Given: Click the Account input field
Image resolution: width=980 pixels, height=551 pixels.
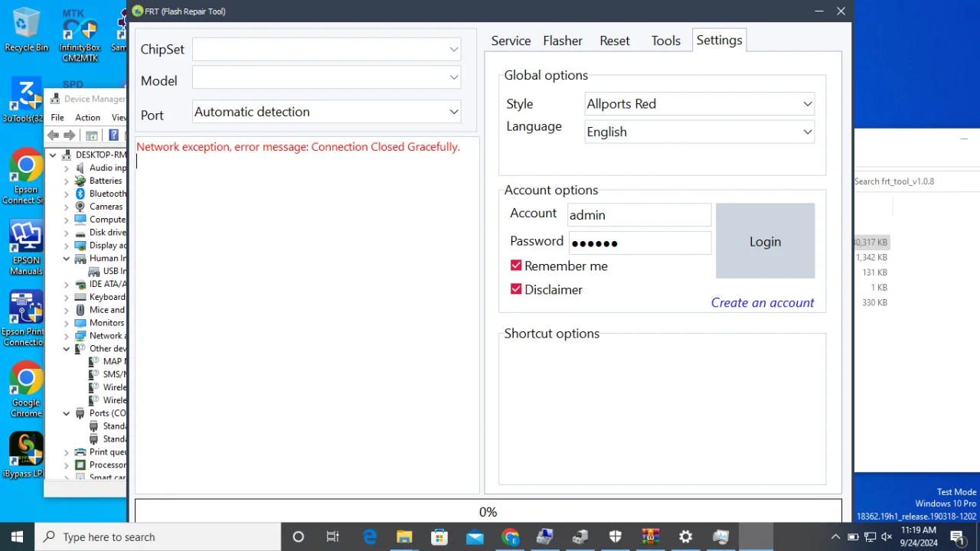Looking at the screenshot, I should point(639,215).
